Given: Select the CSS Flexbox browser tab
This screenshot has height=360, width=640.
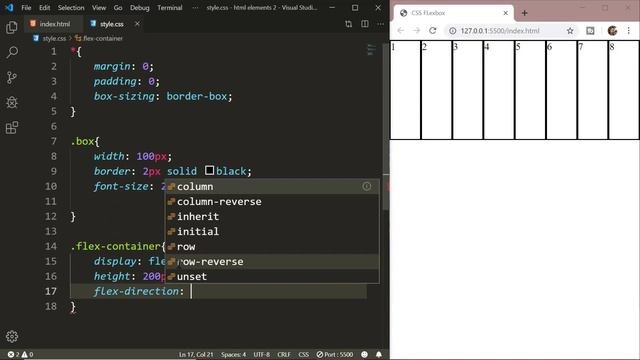Looking at the screenshot, I should 453,13.
